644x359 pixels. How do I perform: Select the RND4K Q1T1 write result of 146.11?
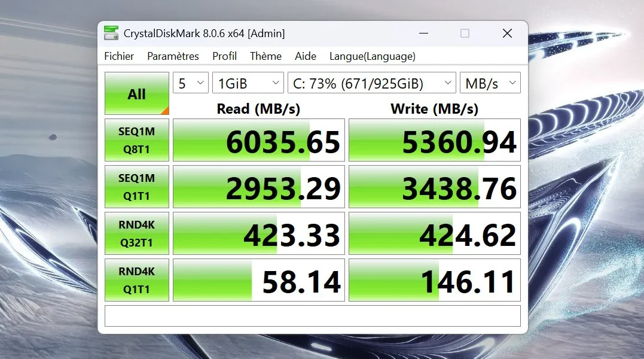(434, 279)
